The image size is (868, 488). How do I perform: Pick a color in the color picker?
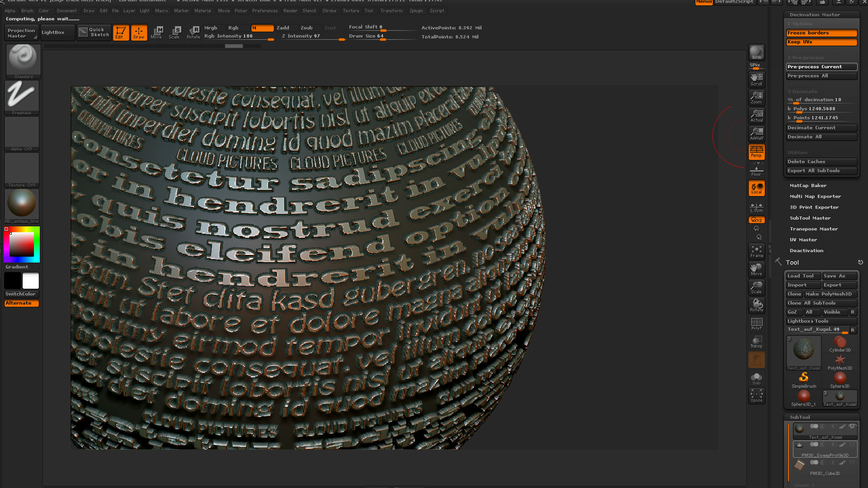tap(22, 244)
